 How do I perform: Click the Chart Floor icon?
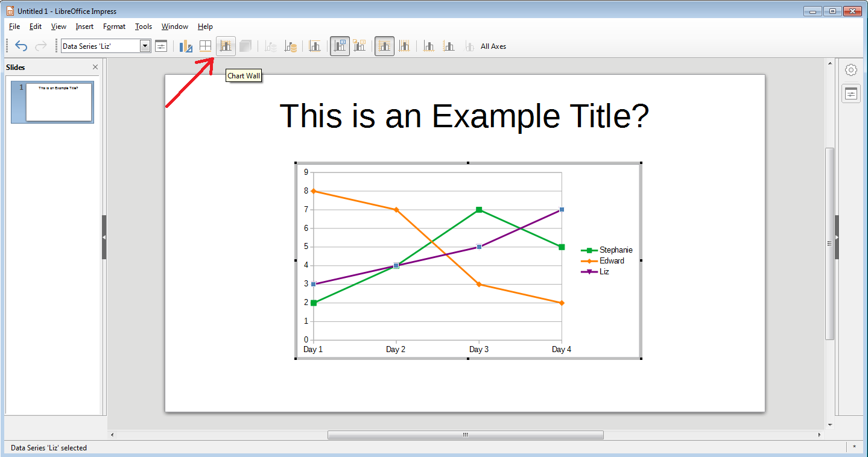tap(246, 46)
